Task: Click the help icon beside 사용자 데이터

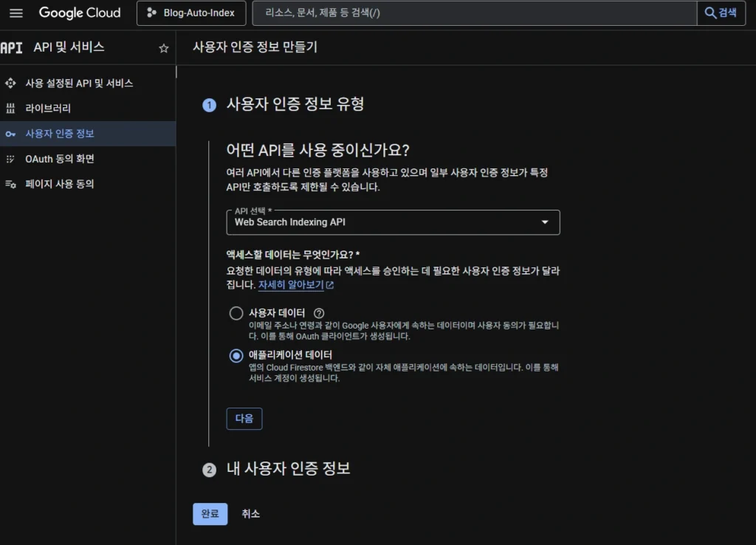Action: tap(319, 314)
